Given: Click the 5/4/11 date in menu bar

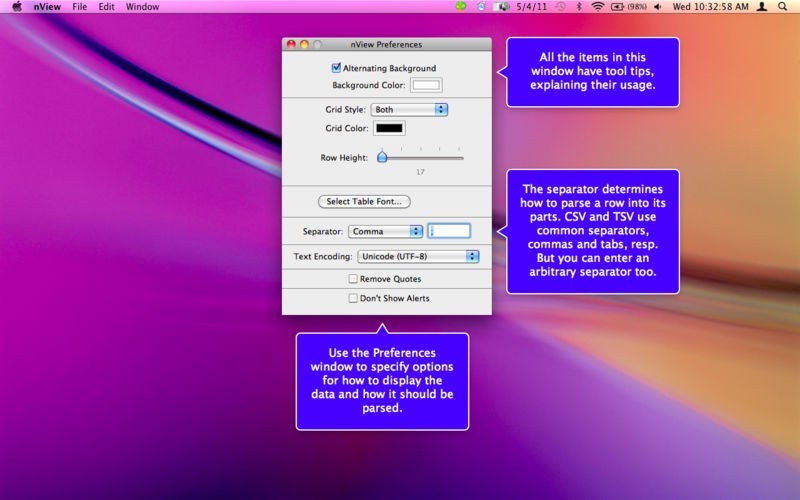Looking at the screenshot, I should click(532, 7).
